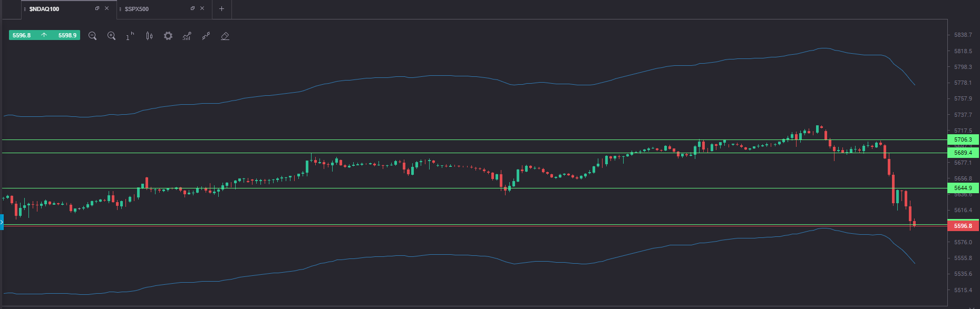Select the trend line drawing tool
The width and height of the screenshot is (980, 309).
pos(206,36)
